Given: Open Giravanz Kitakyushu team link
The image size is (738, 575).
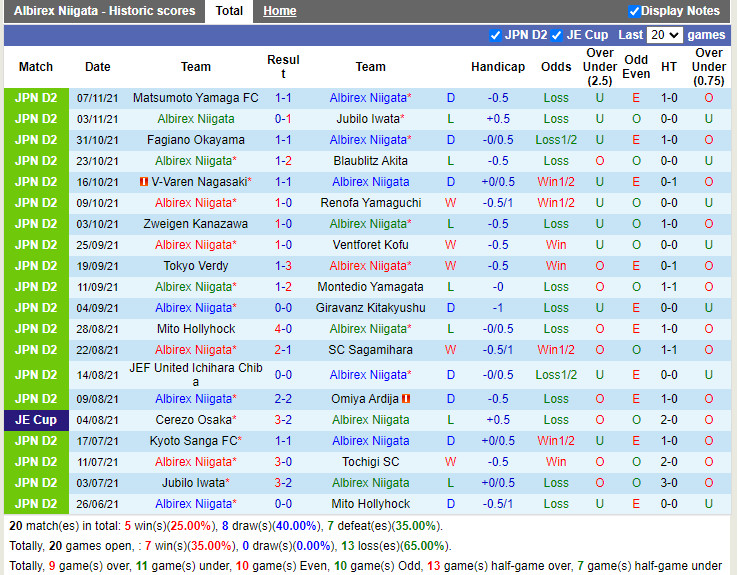Looking at the screenshot, I should pos(370,308).
